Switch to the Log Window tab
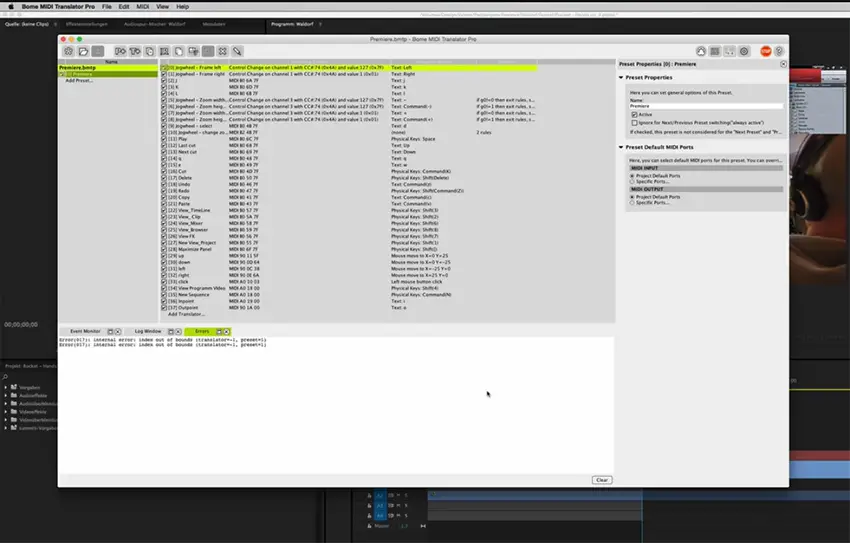Screen dimensions: 850x543 pyautogui.click(x=147, y=331)
